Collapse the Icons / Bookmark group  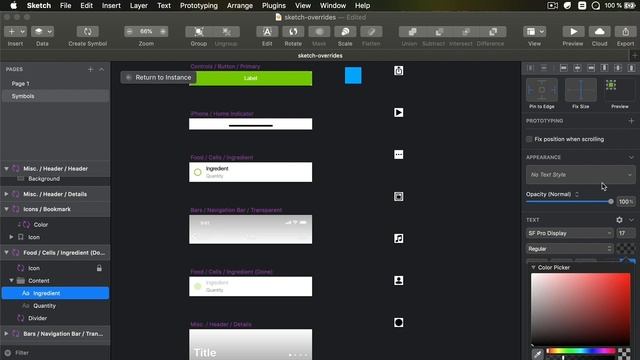[x=6, y=209]
